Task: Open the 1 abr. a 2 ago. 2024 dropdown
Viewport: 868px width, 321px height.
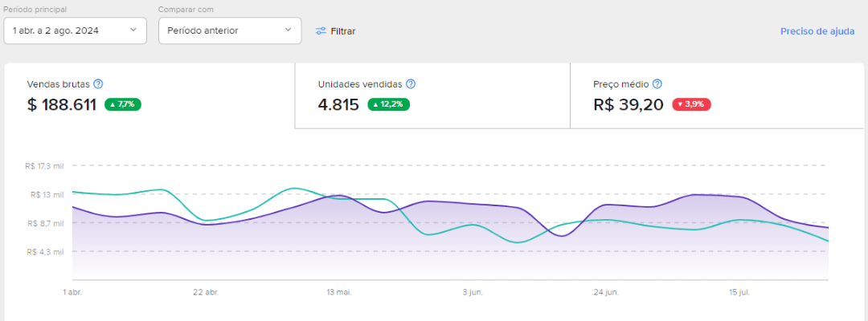Action: click(x=76, y=30)
